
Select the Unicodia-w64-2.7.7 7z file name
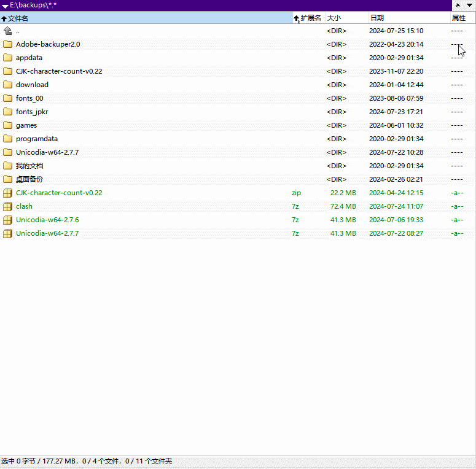(47, 233)
